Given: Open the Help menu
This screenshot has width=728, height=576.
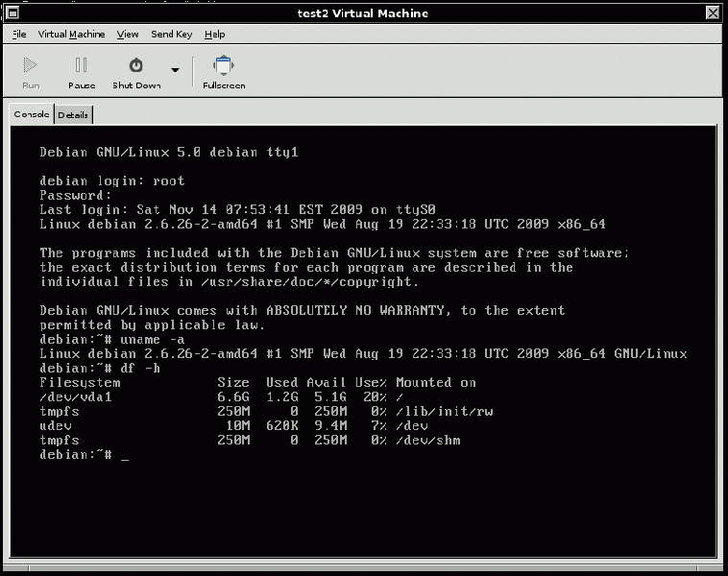Looking at the screenshot, I should click(214, 35).
